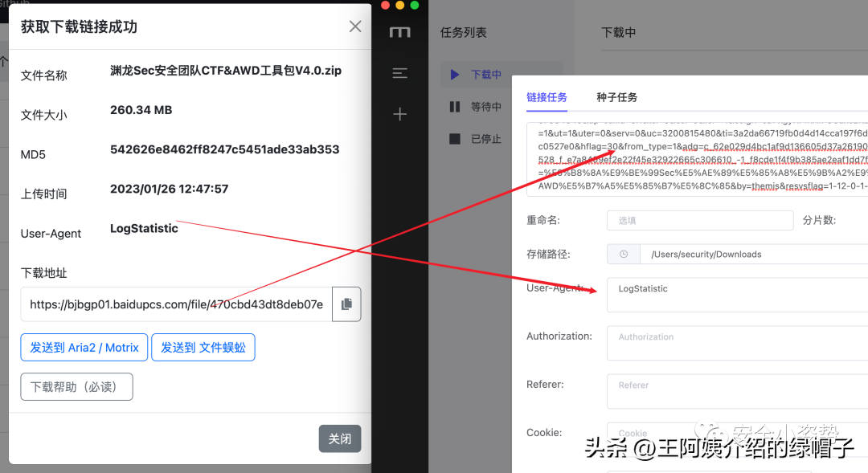This screenshot has width=868, height=473.
Task: Click the User-Agent field containing LogStatistic
Action: [737, 295]
